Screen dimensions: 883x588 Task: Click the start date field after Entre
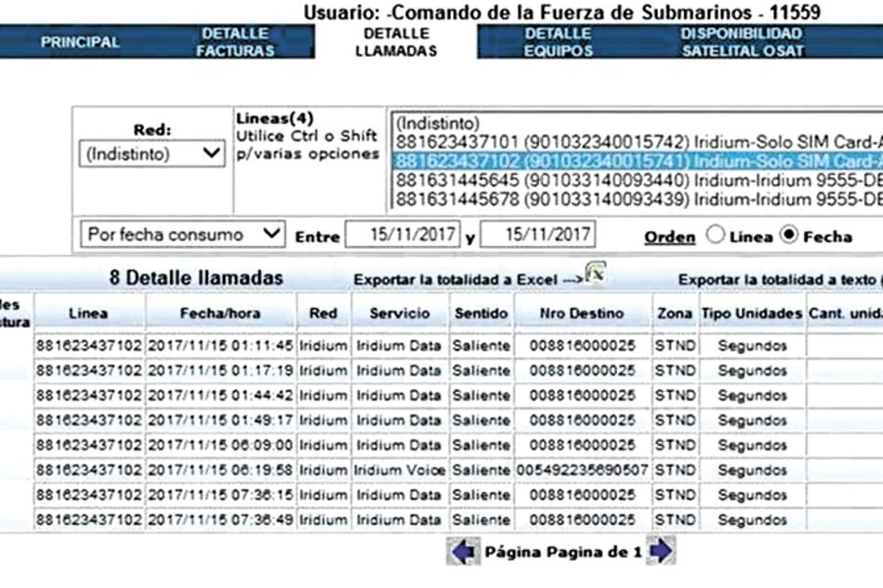(x=402, y=235)
